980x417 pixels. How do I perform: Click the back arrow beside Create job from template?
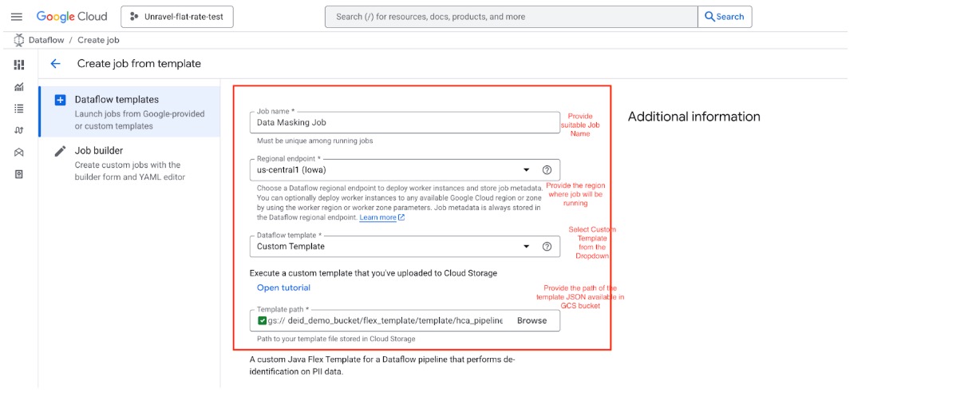(55, 64)
